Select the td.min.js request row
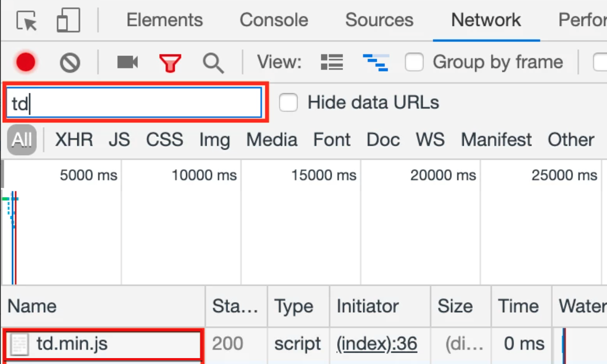 [x=72, y=344]
